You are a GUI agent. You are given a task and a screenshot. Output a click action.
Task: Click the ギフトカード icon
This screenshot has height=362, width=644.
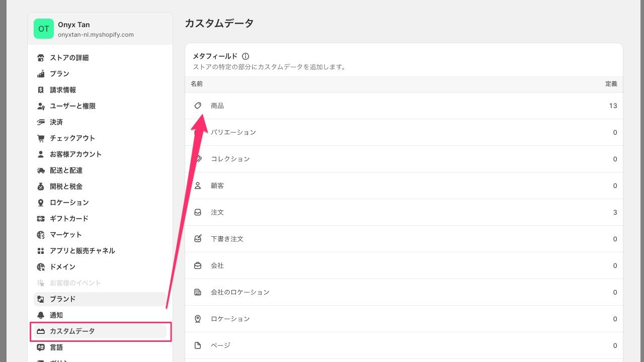coord(41,219)
